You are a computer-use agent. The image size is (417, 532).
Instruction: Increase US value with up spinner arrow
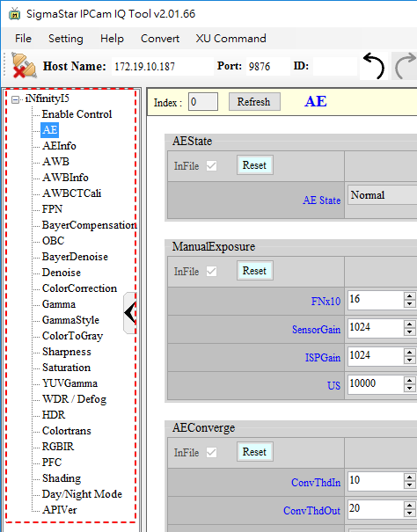tap(410, 381)
